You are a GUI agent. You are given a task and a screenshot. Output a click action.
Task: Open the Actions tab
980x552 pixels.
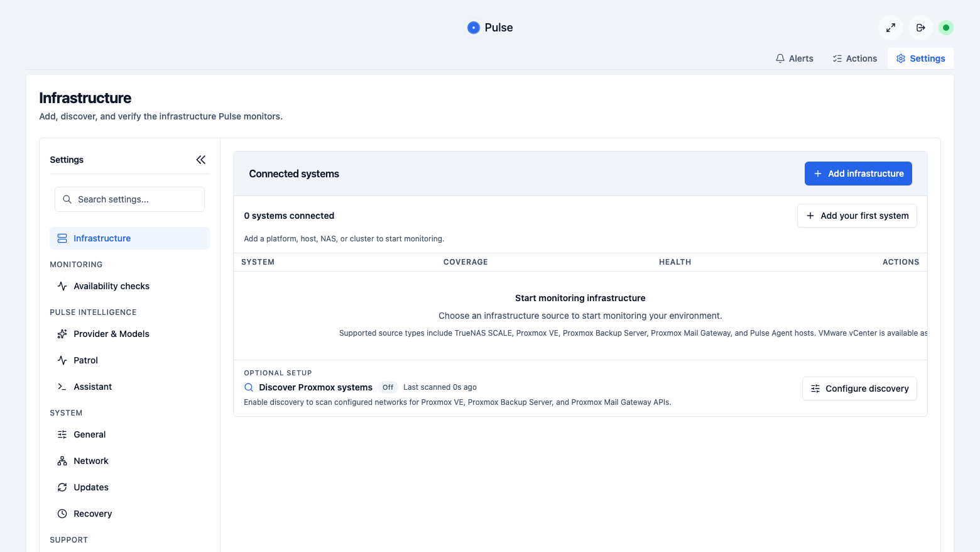point(854,58)
